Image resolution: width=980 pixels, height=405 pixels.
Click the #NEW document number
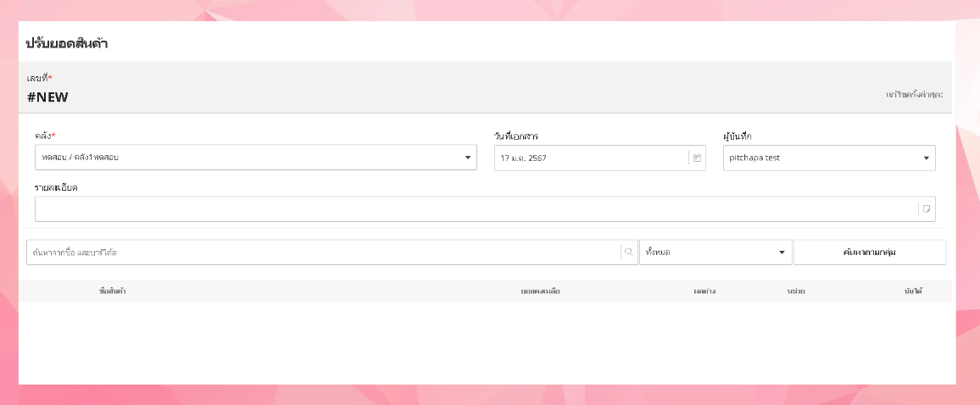click(x=47, y=97)
